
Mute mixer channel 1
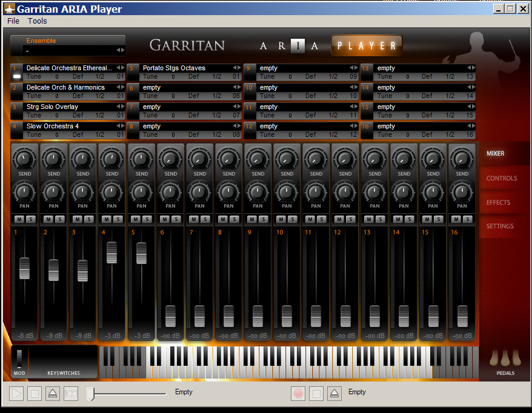(19, 219)
